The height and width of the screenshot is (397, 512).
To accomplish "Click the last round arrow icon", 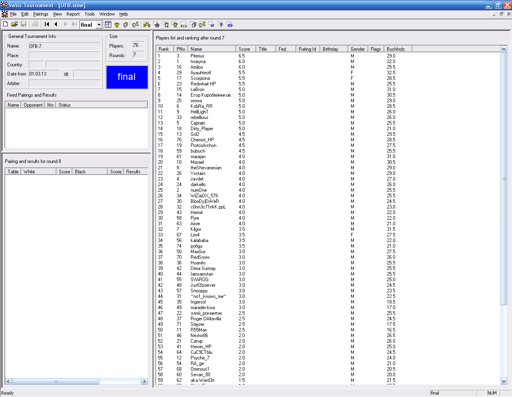I will pyautogui.click(x=74, y=24).
